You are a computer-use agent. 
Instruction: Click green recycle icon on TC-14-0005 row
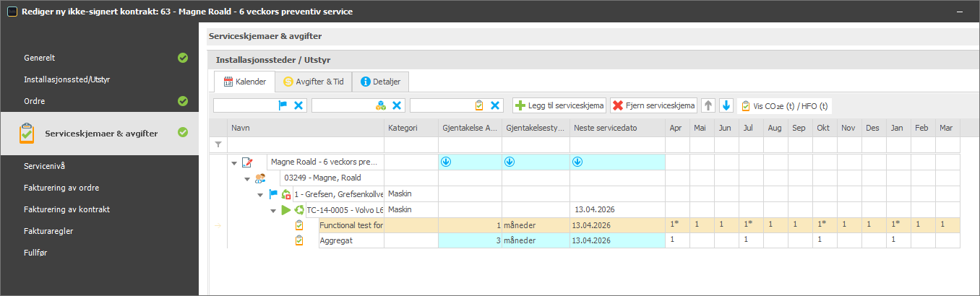298,210
